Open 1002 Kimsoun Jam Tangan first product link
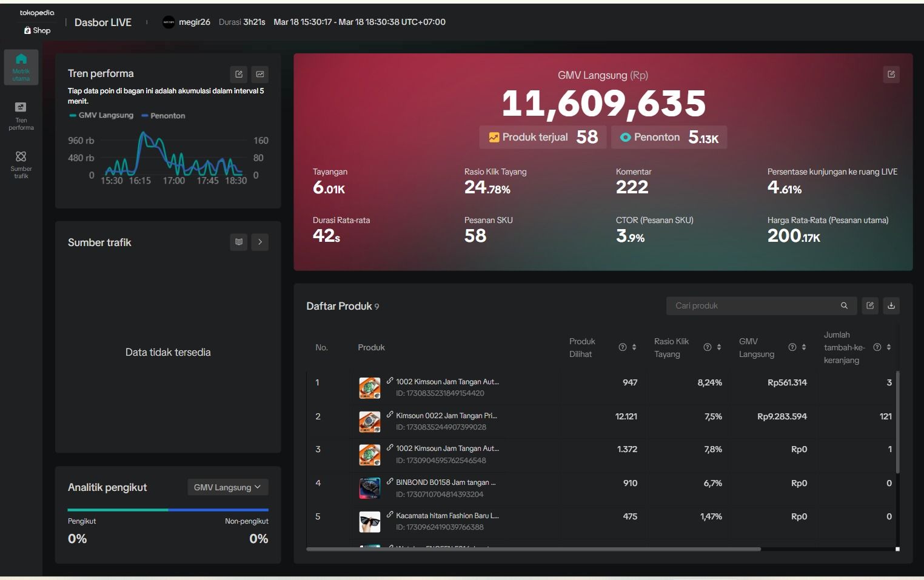 click(x=447, y=382)
